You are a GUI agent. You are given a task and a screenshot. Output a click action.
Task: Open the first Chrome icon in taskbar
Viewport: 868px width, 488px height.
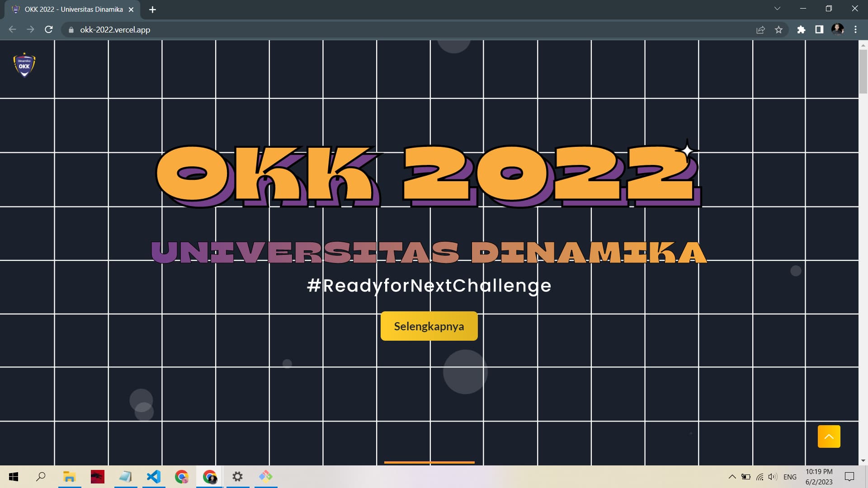(182, 477)
